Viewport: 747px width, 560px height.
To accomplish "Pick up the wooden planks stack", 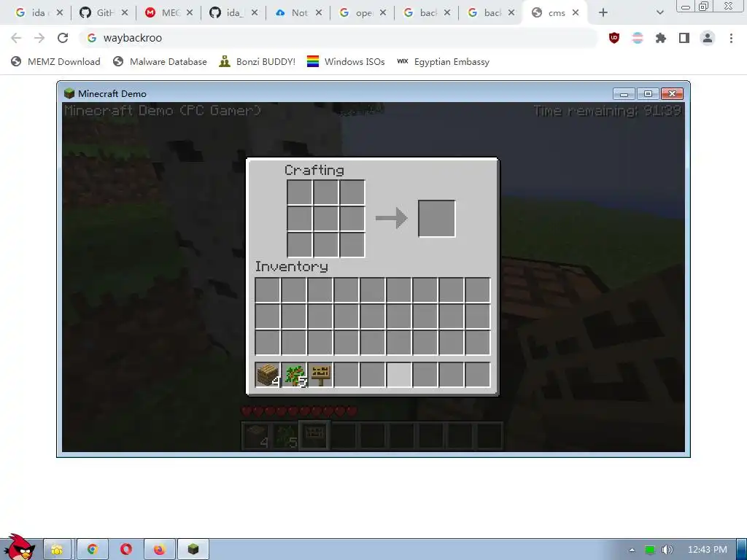I will pos(267,375).
